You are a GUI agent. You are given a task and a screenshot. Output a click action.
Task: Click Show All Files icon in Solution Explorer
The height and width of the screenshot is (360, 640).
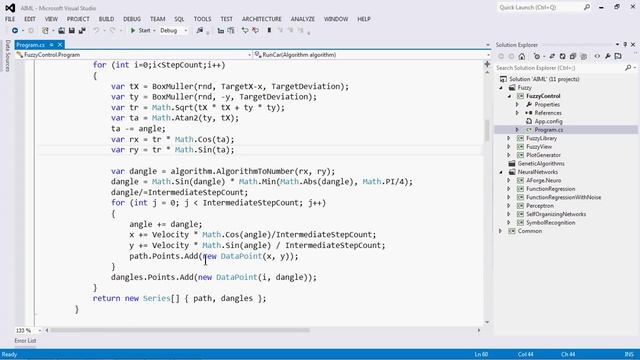[584, 56]
